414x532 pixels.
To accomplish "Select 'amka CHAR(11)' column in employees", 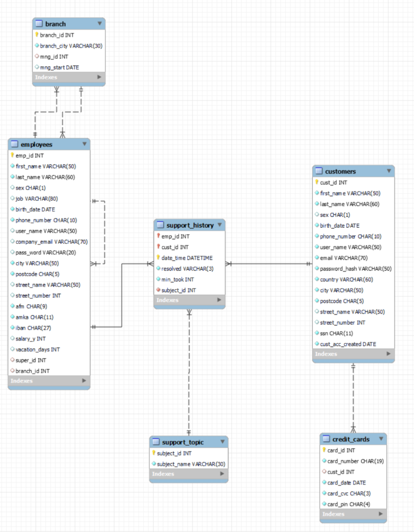I will pyautogui.click(x=49, y=317).
